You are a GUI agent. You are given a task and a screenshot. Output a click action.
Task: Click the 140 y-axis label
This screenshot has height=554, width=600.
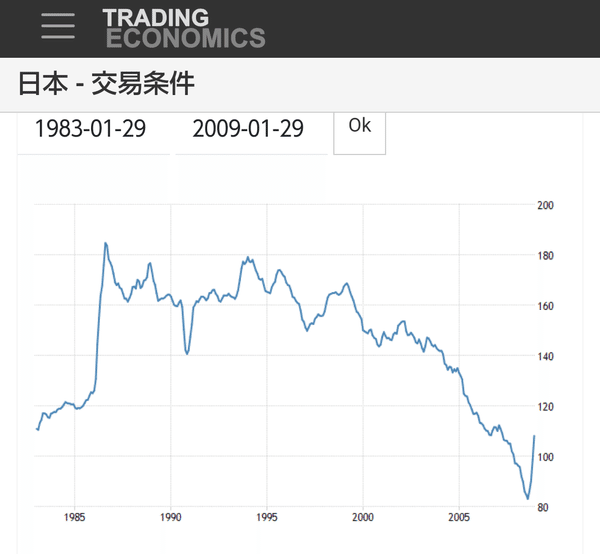click(x=545, y=357)
